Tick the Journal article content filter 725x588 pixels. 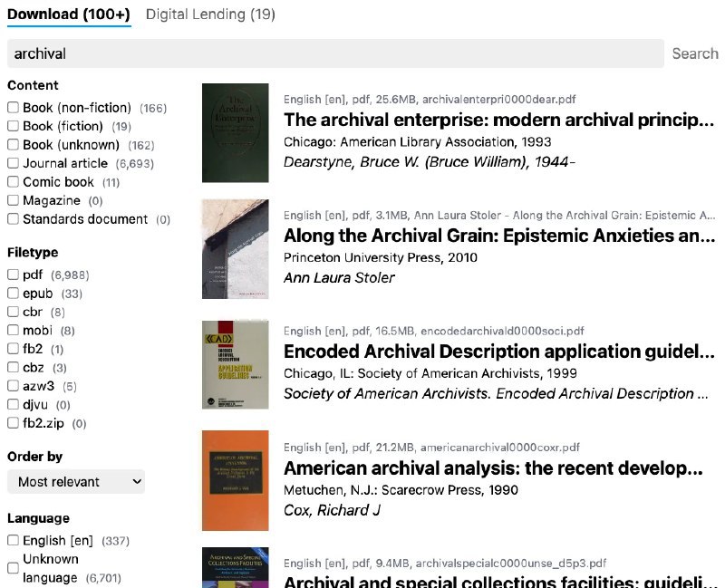coord(14,163)
